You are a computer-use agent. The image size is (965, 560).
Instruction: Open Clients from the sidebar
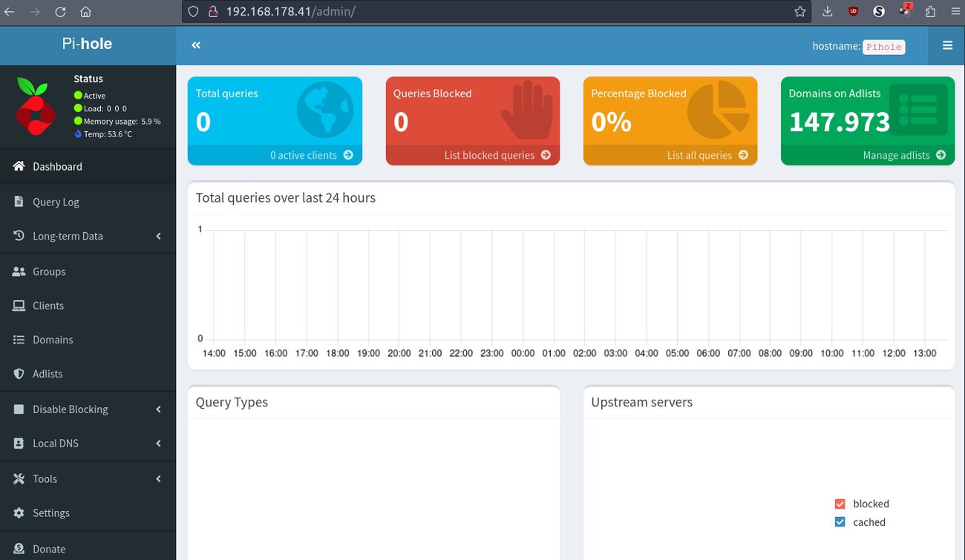point(49,305)
